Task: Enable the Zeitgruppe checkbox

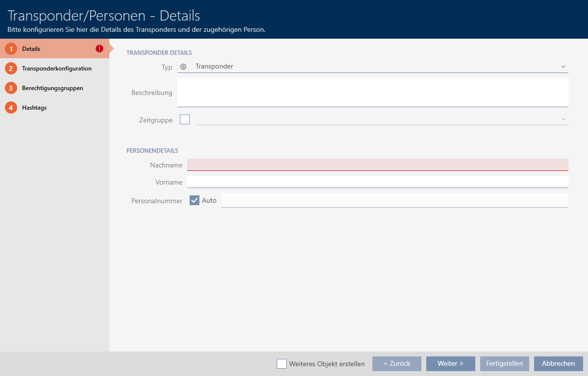Action: (x=185, y=119)
